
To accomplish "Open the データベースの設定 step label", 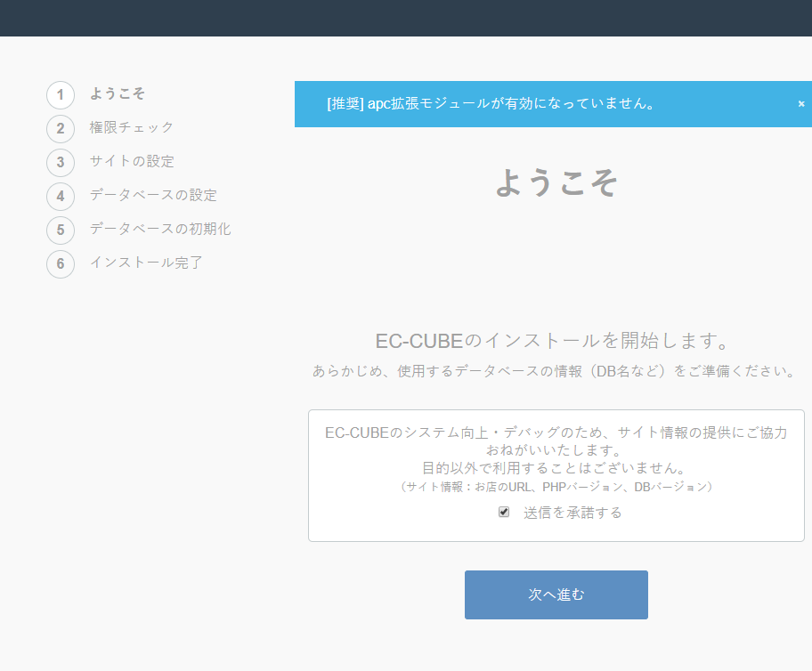I will [153, 195].
